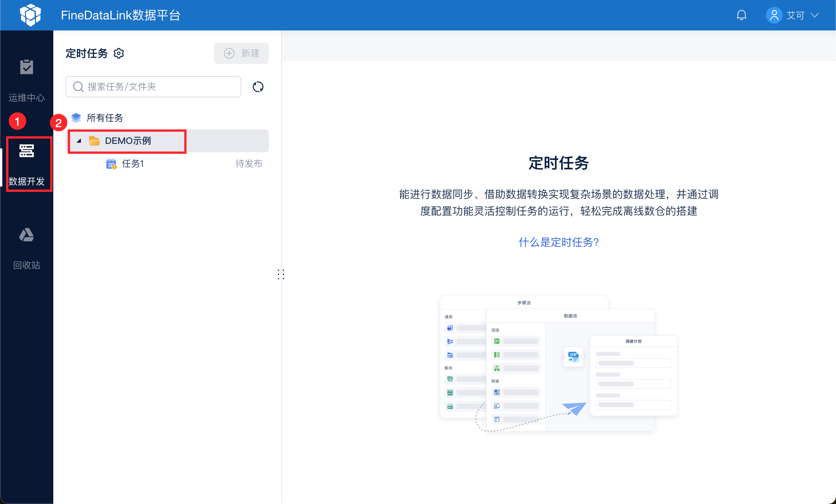This screenshot has width=836, height=504.
Task: Open the 回收站 recycle bin icon
Action: pyautogui.click(x=27, y=235)
